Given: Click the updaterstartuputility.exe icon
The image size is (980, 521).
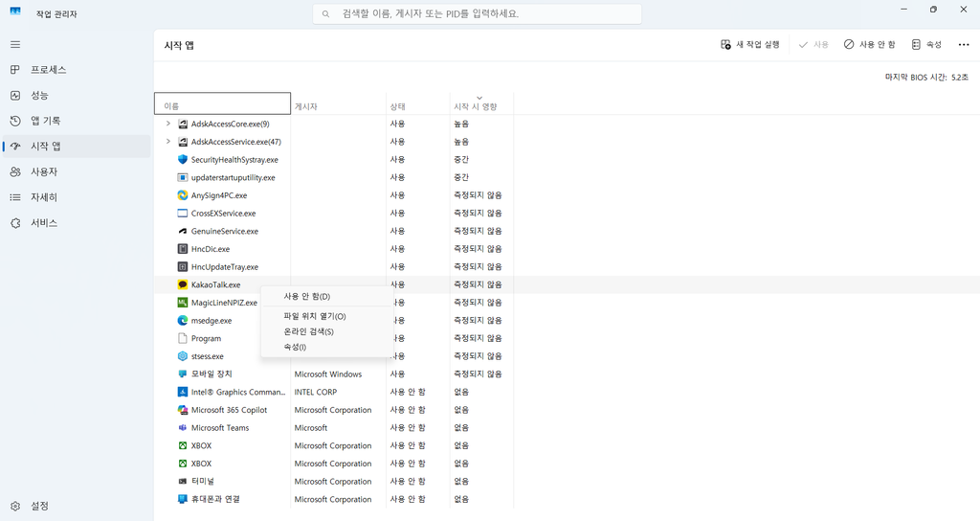Looking at the screenshot, I should tap(183, 177).
